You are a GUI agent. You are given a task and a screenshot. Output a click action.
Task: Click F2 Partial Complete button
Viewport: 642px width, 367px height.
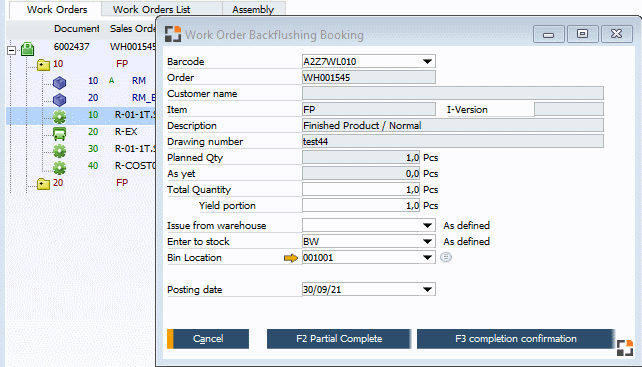(339, 339)
